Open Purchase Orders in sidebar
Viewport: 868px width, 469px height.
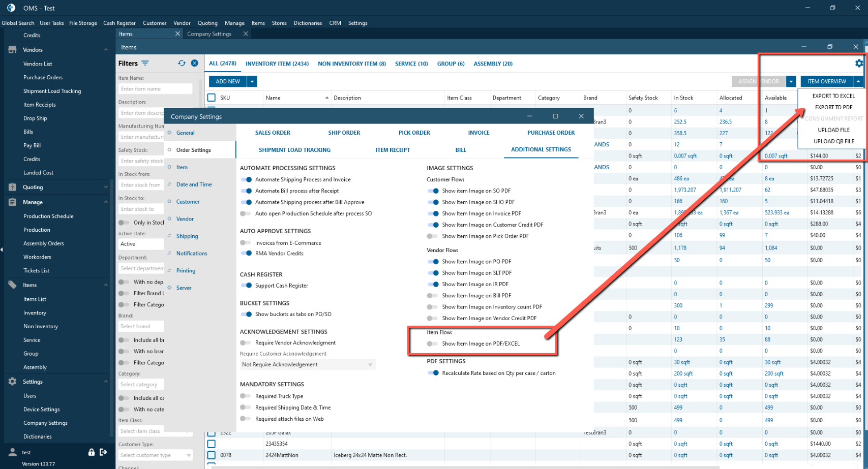point(43,77)
